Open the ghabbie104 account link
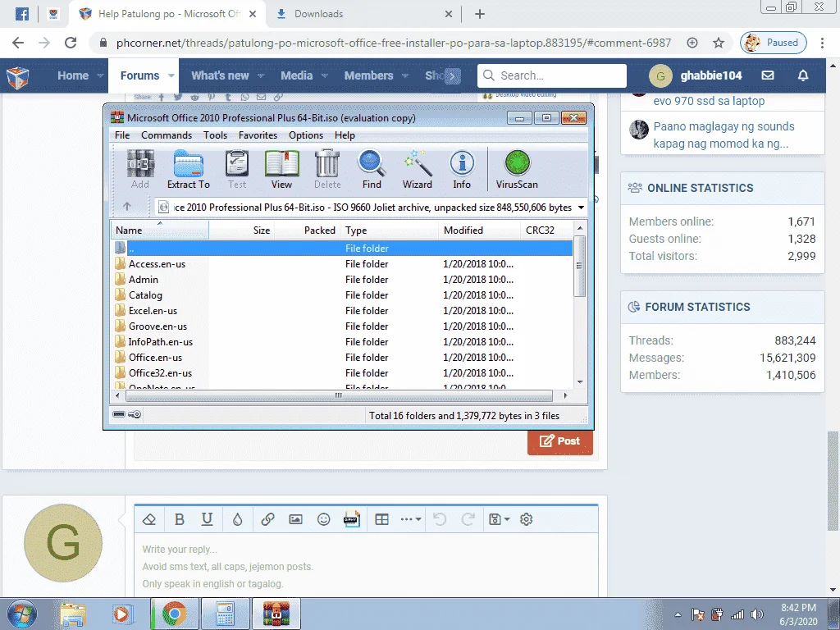Image resolution: width=840 pixels, height=630 pixels. [711, 75]
